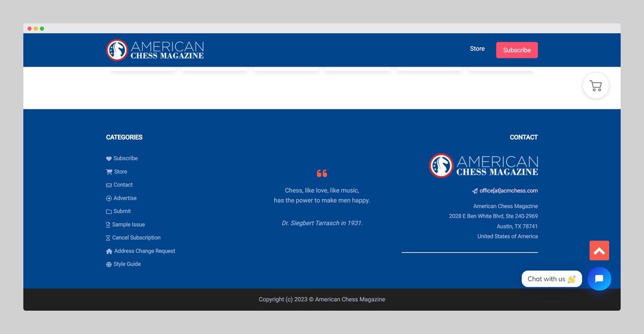This screenshot has width=644, height=334.
Task: Click the globe icon beside Style Guide
Action: tap(109, 265)
